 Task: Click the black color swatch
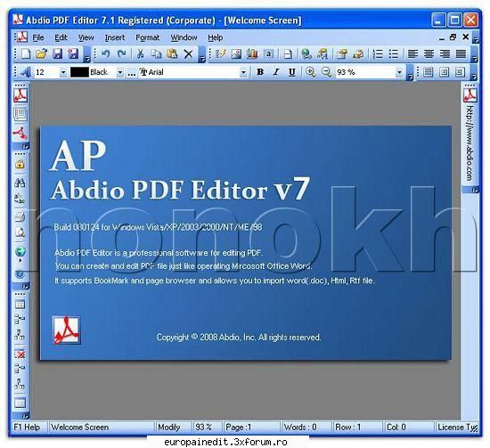pyautogui.click(x=79, y=72)
